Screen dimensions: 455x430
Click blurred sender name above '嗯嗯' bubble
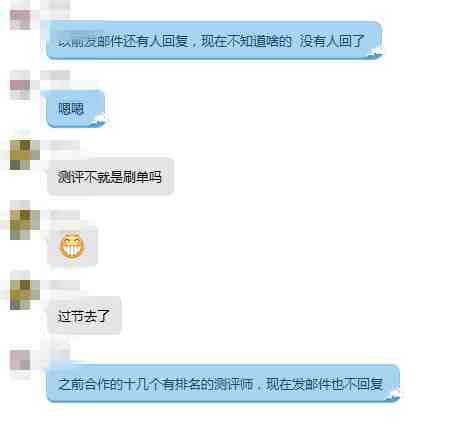pyautogui.click(x=55, y=75)
